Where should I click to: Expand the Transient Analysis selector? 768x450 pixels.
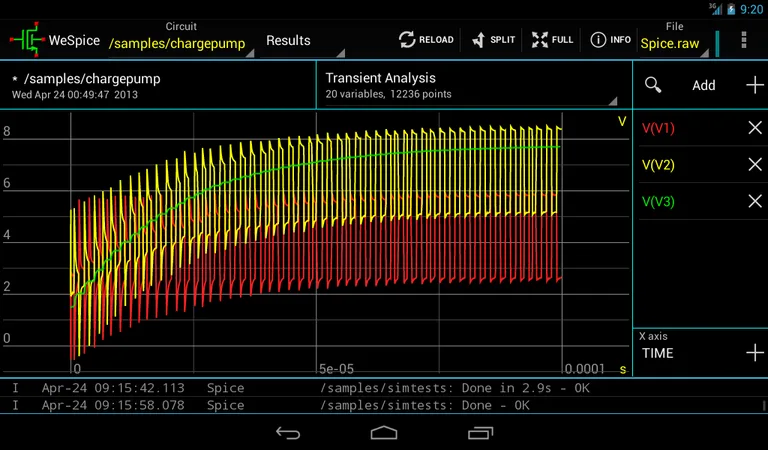click(470, 85)
